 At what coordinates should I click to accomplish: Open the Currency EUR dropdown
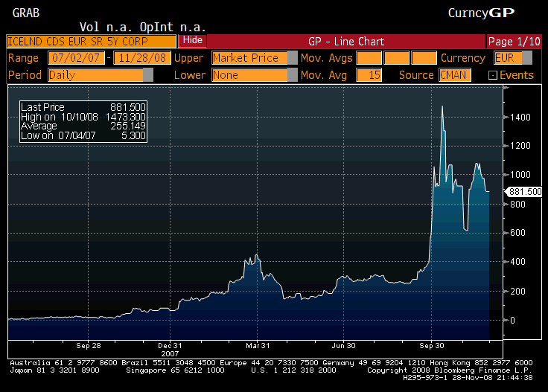pyautogui.click(x=527, y=58)
